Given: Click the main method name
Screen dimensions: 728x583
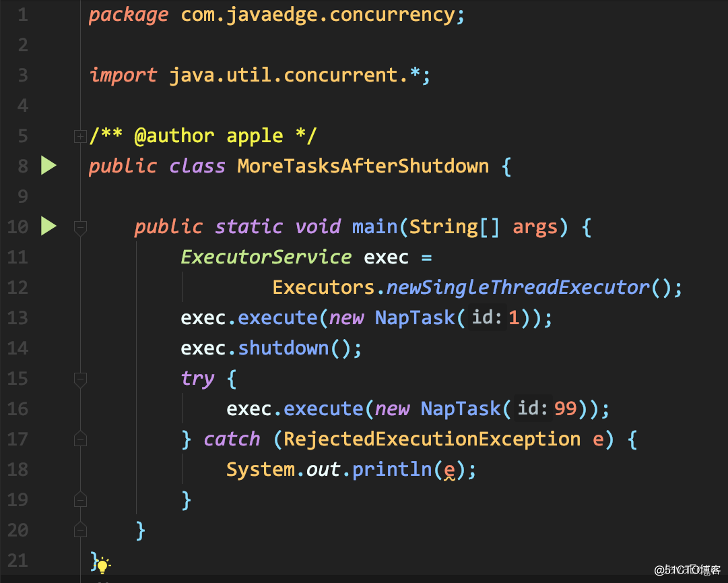Looking at the screenshot, I should coord(374,226).
